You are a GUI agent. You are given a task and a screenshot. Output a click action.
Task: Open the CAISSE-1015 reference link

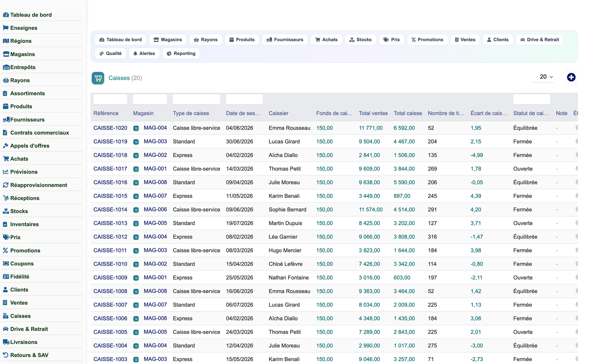coord(110,196)
